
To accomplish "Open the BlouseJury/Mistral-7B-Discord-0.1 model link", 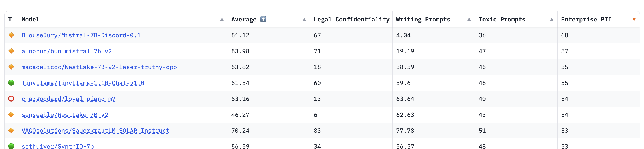I will point(81,35).
